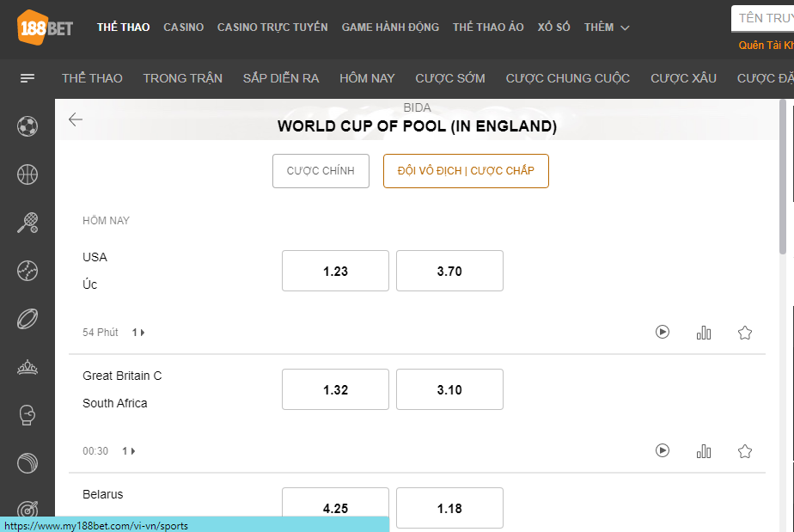
Task: Bet on USA at odds 1.23
Action: point(335,271)
